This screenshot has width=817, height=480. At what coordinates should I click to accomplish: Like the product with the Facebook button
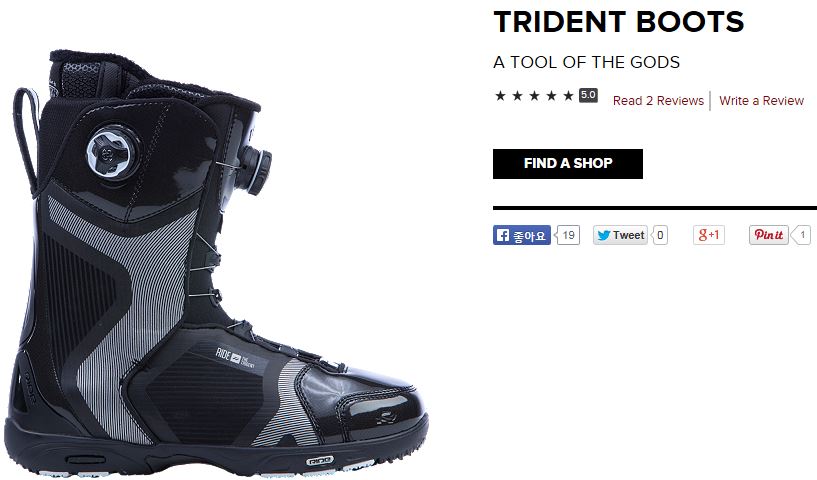point(522,235)
